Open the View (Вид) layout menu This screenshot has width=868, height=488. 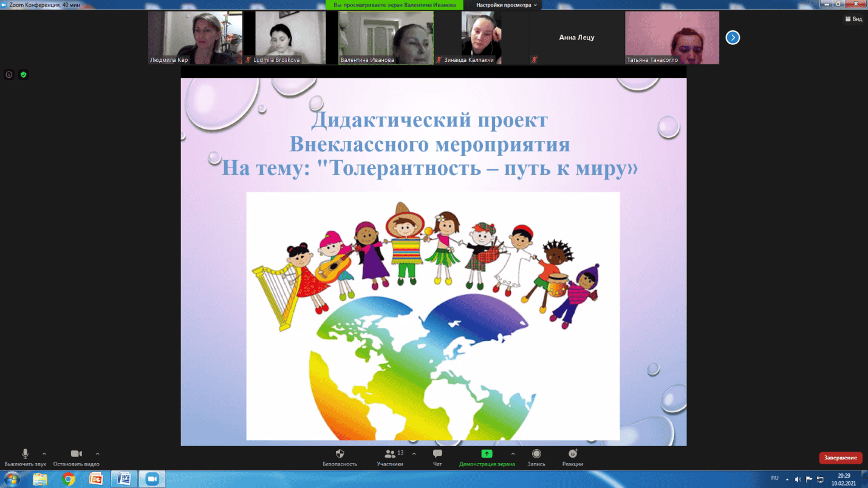(x=853, y=19)
